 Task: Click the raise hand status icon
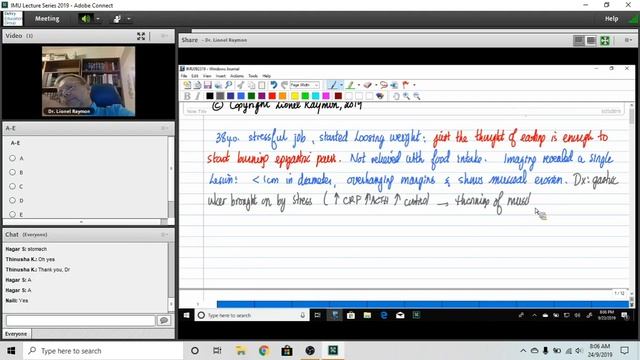pos(117,19)
